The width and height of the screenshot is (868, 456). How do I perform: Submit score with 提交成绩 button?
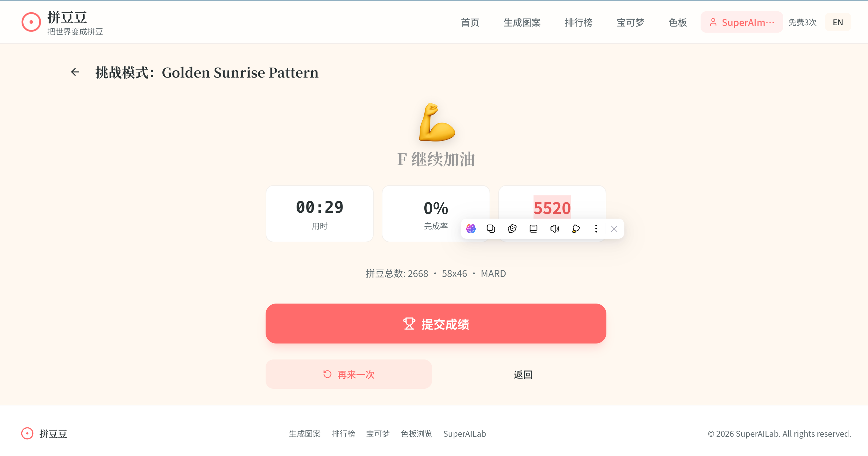pyautogui.click(x=436, y=324)
